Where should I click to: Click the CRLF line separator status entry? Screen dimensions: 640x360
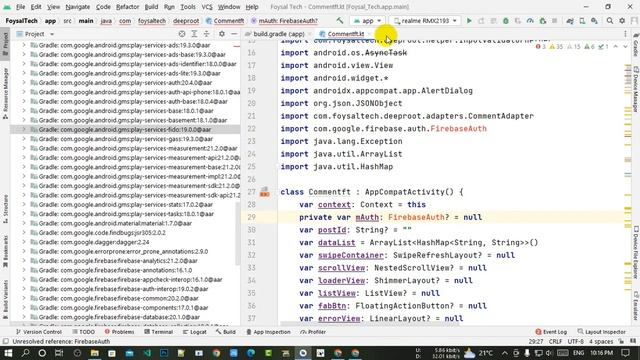tap(555, 342)
